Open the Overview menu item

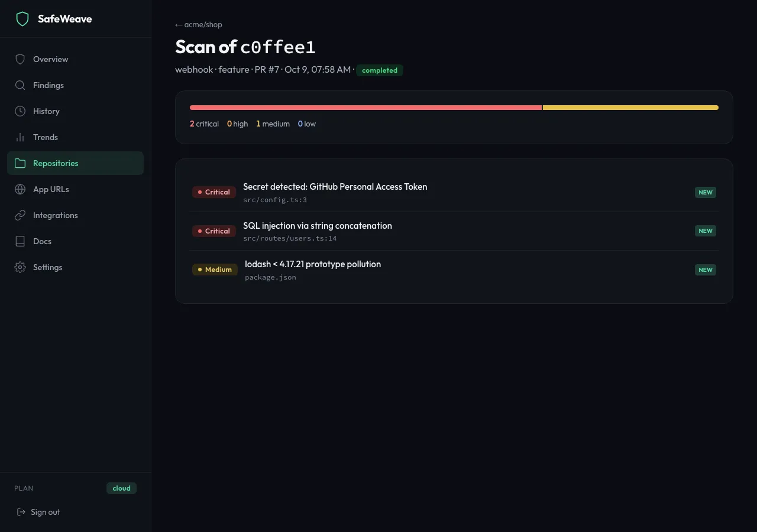pyautogui.click(x=75, y=59)
